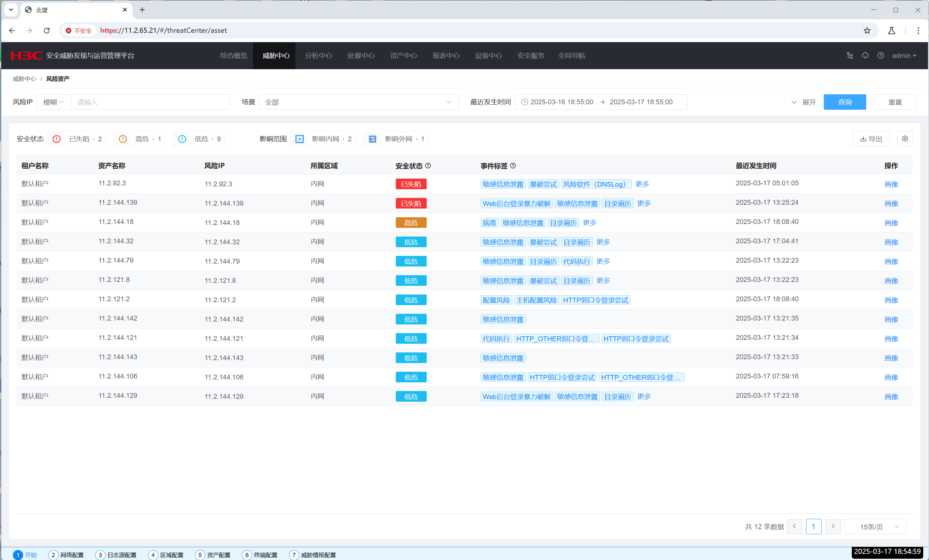929x560 pixels.
Task: Reload the page in browser toolbar
Action: point(47,31)
